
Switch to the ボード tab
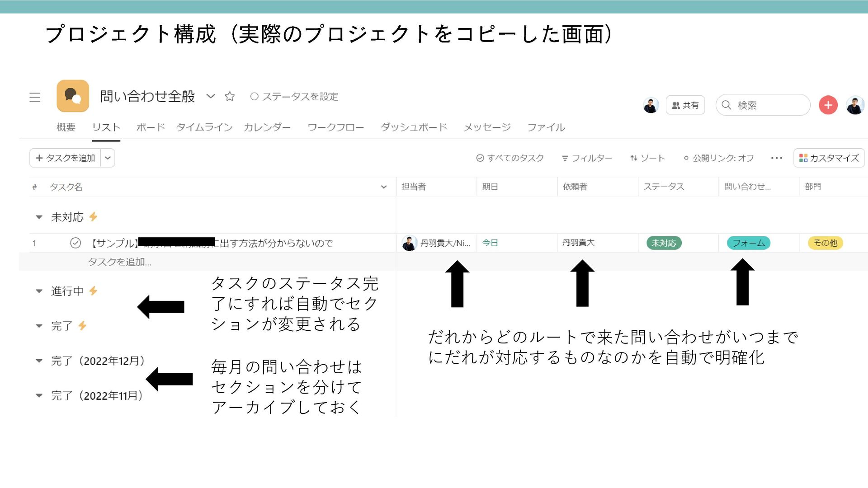150,127
